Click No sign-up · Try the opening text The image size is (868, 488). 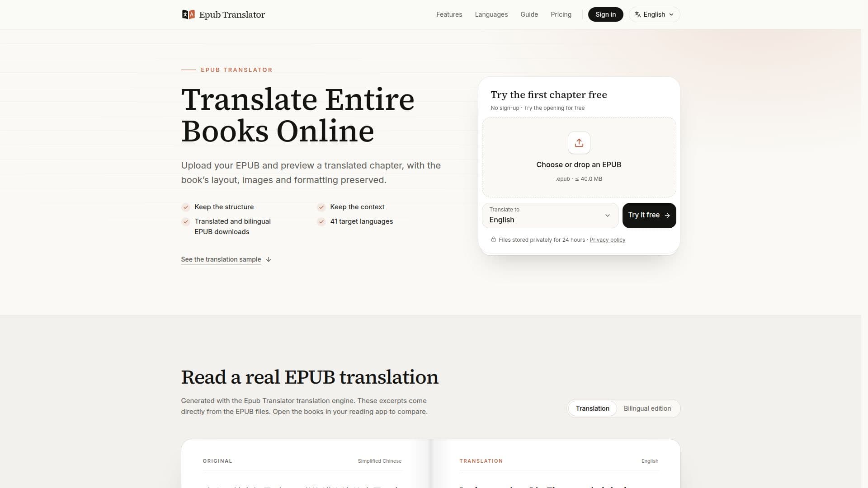[538, 108]
